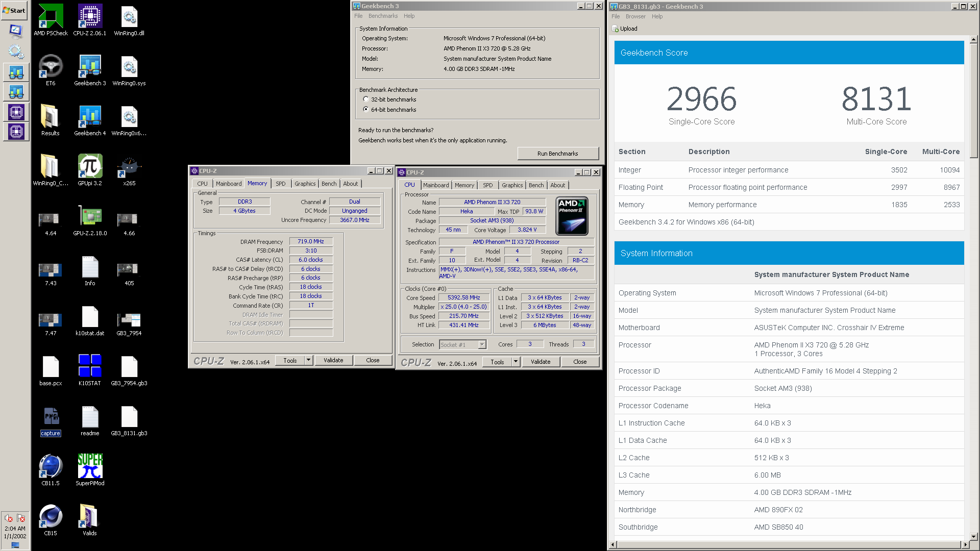This screenshot has width=980, height=551.
Task: Launch CB11.5 shortcut
Action: point(51,469)
